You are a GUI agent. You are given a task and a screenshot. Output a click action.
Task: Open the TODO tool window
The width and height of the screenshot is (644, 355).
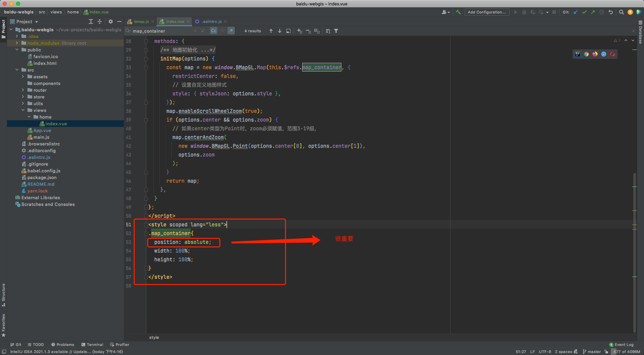pyautogui.click(x=36, y=345)
